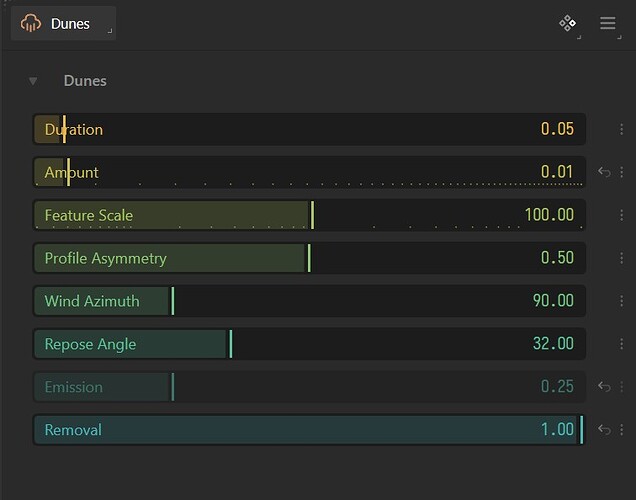Click the four-diamonds presets icon

(567, 23)
